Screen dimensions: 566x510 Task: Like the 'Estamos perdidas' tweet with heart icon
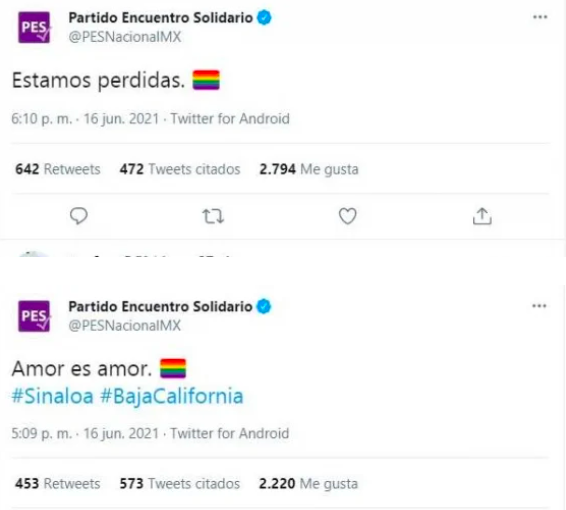coord(348,216)
